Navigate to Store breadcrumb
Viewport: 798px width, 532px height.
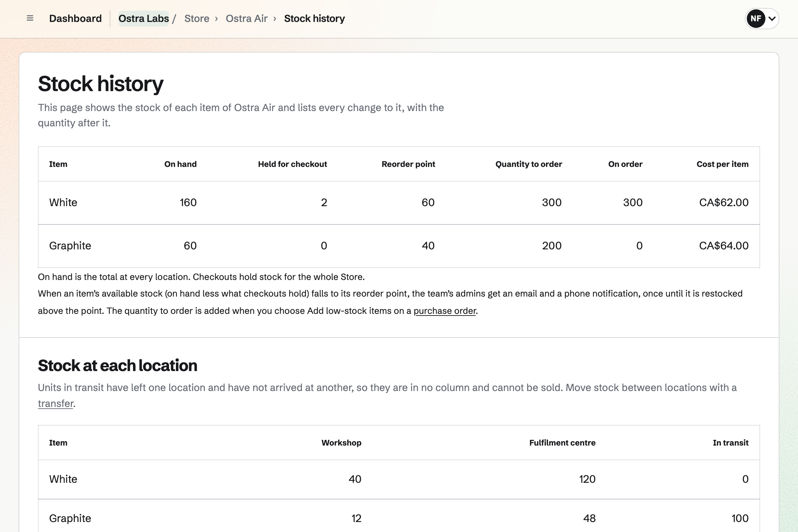coord(197,18)
